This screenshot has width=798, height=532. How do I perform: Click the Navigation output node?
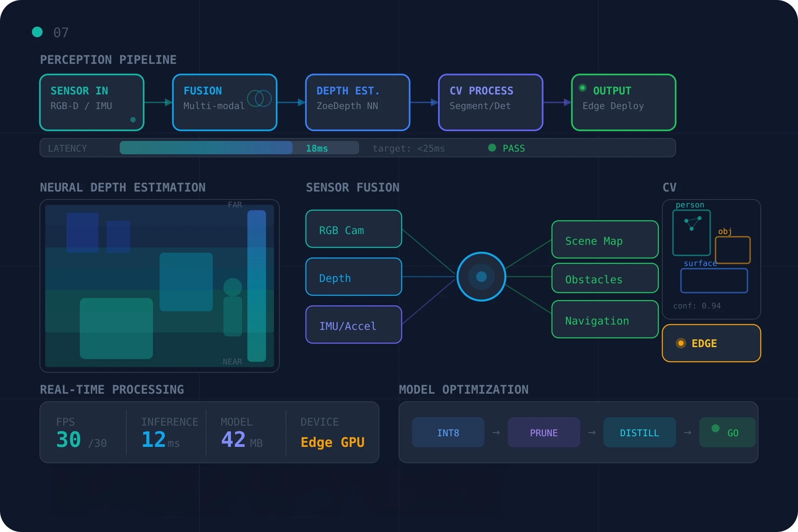point(605,319)
